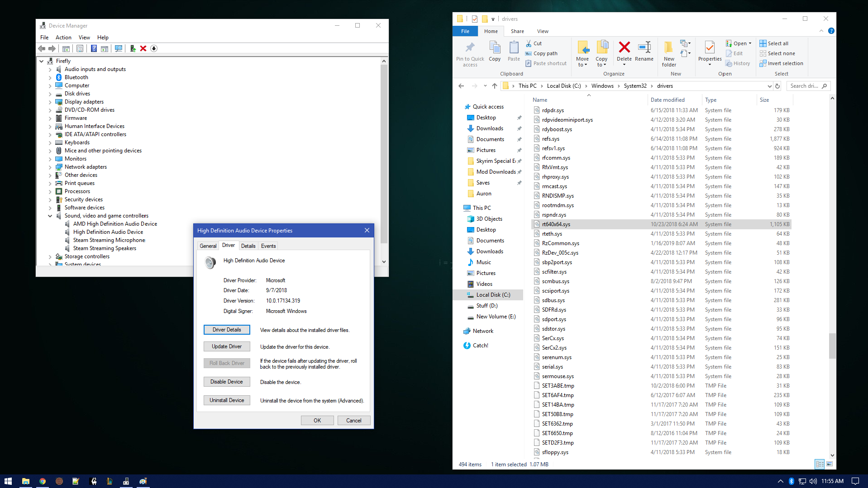Click the Bluetooth icon in system tray
The width and height of the screenshot is (868, 488).
pos(792,481)
